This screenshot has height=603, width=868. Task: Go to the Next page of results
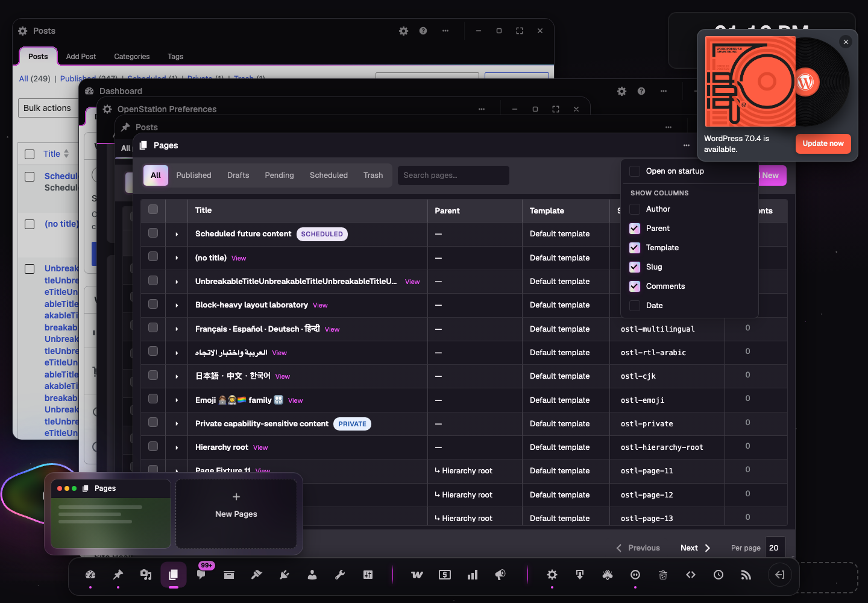pos(696,548)
